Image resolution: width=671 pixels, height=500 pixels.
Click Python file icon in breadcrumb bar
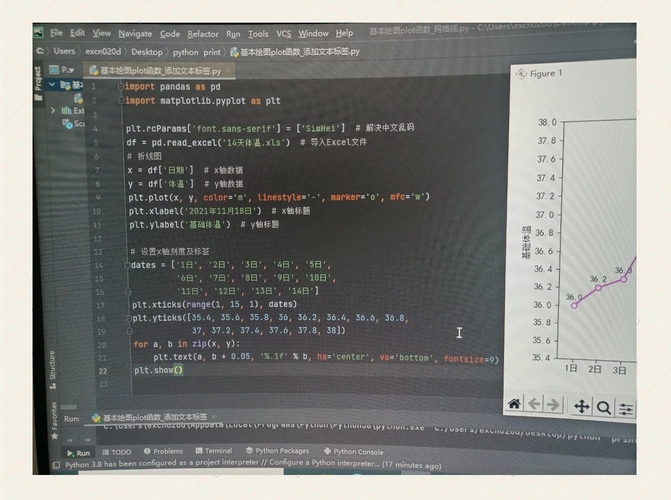235,52
